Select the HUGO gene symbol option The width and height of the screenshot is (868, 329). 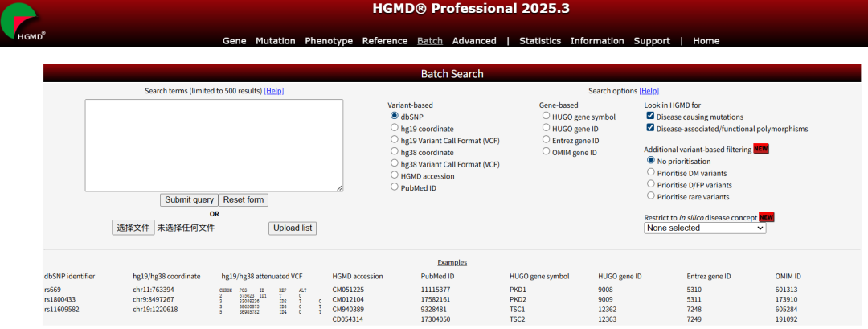[547, 117]
